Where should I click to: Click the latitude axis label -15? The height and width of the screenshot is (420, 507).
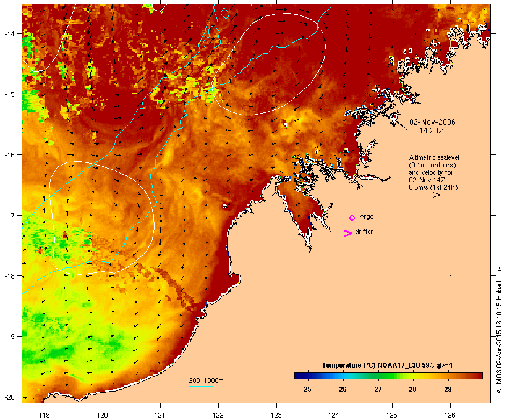pyautogui.click(x=9, y=94)
